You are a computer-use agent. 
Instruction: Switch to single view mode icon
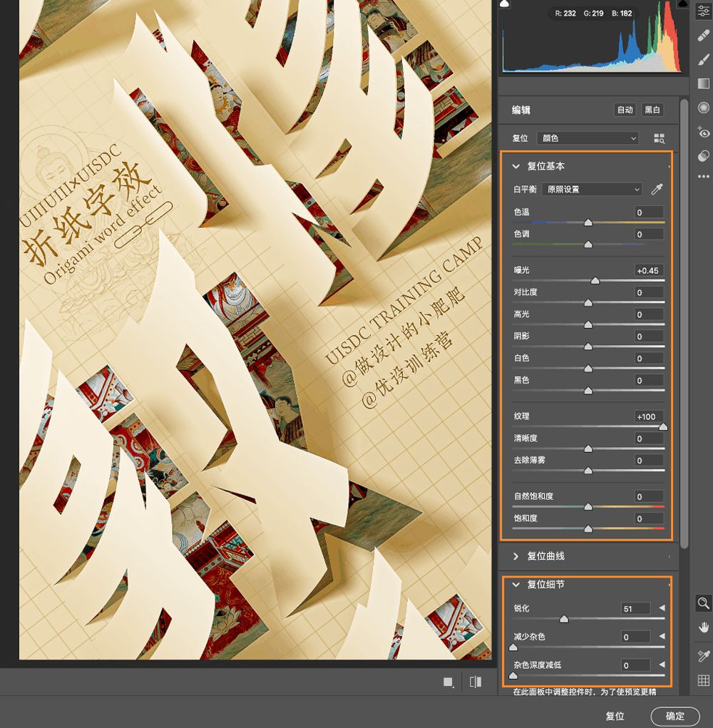tap(448, 682)
